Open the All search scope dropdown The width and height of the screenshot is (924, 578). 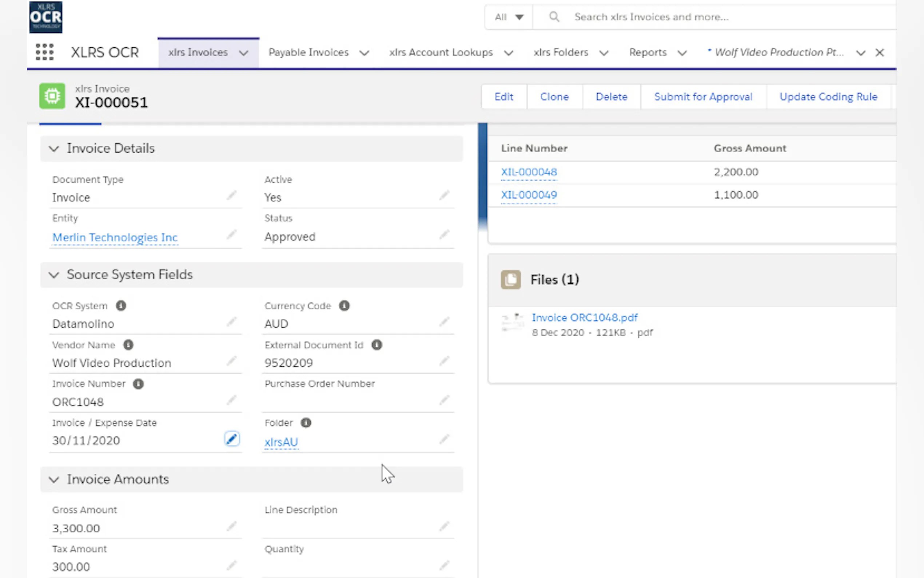click(509, 17)
